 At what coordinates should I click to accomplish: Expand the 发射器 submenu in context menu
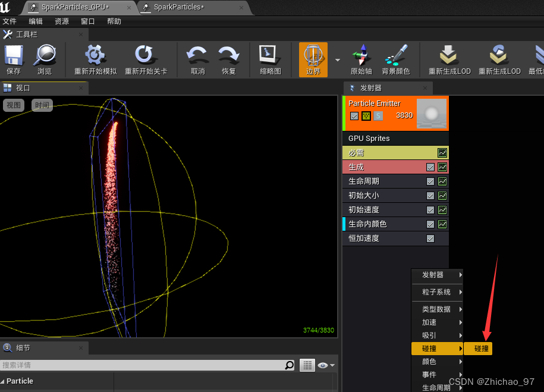437,275
